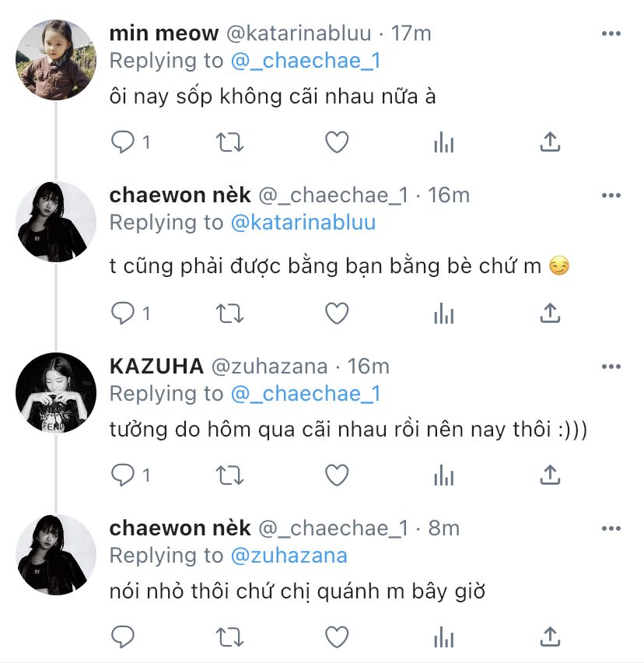The height and width of the screenshot is (663, 644).
Task: Open more options on KAZUHA's tweet
Action: tap(611, 367)
